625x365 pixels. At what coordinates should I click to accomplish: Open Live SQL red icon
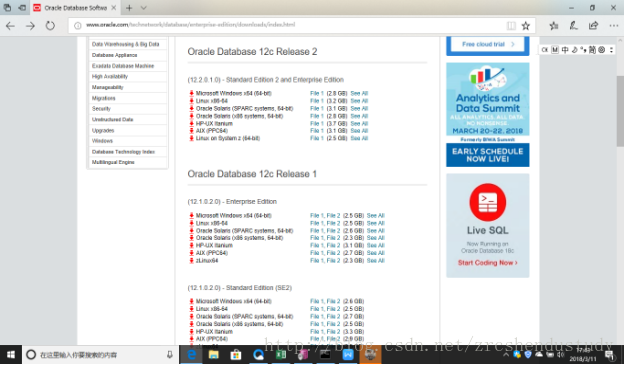coord(488,202)
